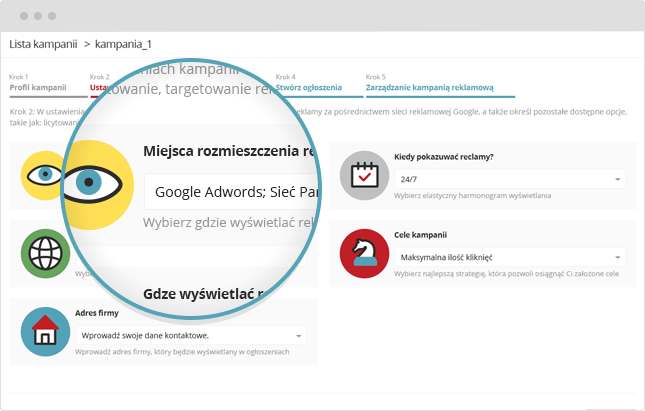645x411 pixels.
Task: Open the 24/7 schedule dropdown
Action: point(509,179)
